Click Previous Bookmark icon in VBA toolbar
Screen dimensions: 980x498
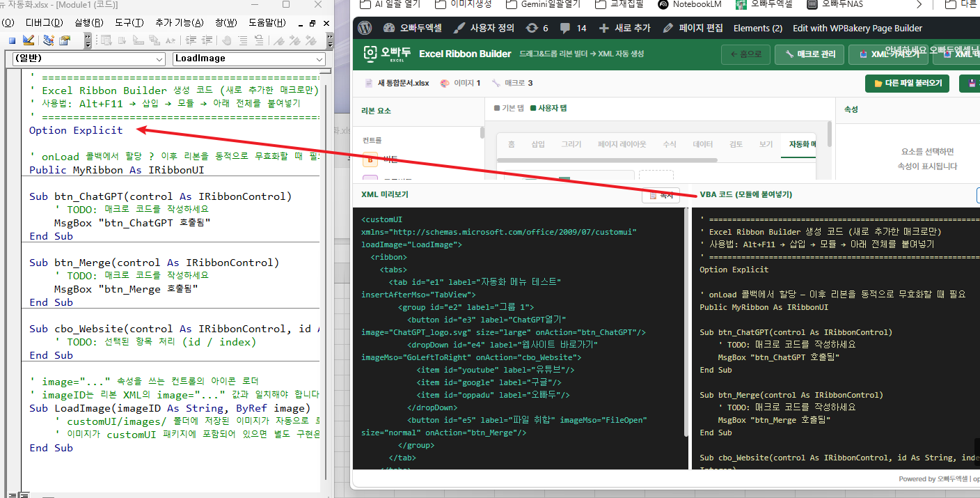[310, 40]
